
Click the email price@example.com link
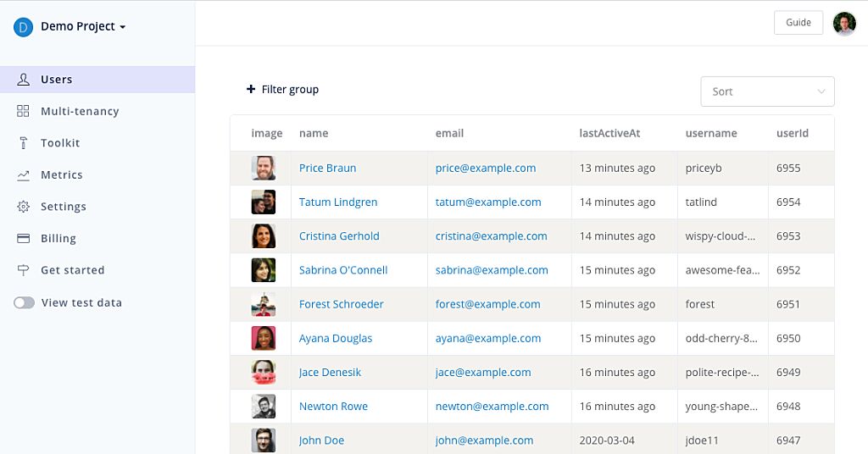tap(486, 168)
